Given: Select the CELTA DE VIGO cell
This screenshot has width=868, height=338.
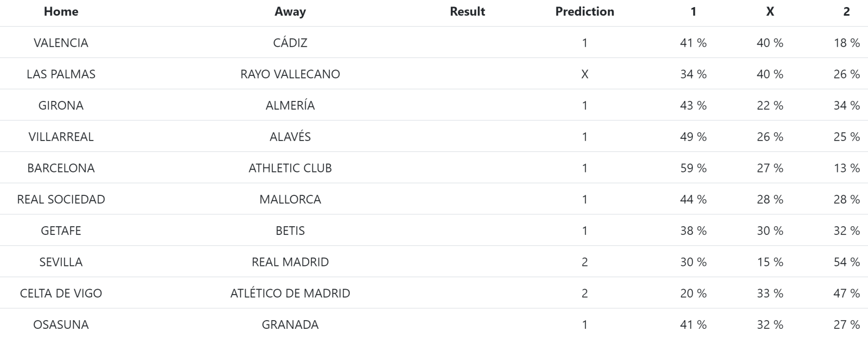Looking at the screenshot, I should [61, 294].
